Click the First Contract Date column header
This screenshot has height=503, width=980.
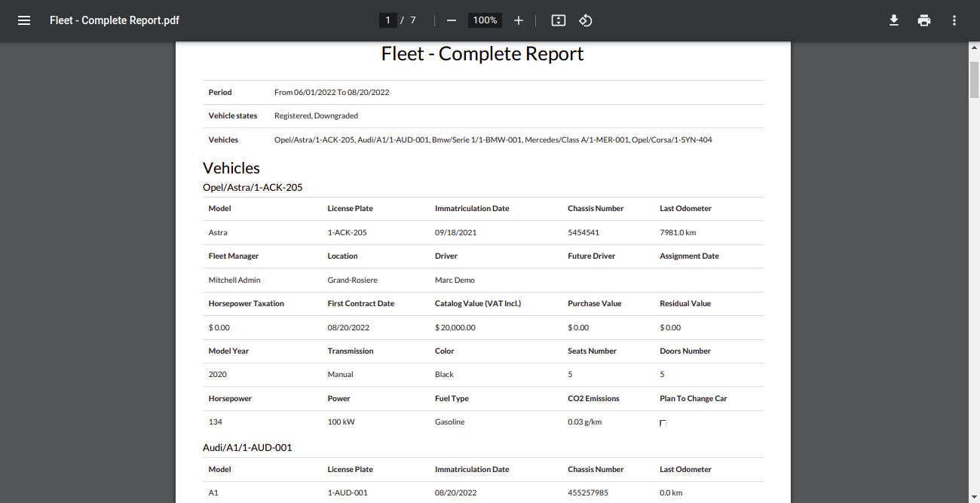tap(361, 303)
